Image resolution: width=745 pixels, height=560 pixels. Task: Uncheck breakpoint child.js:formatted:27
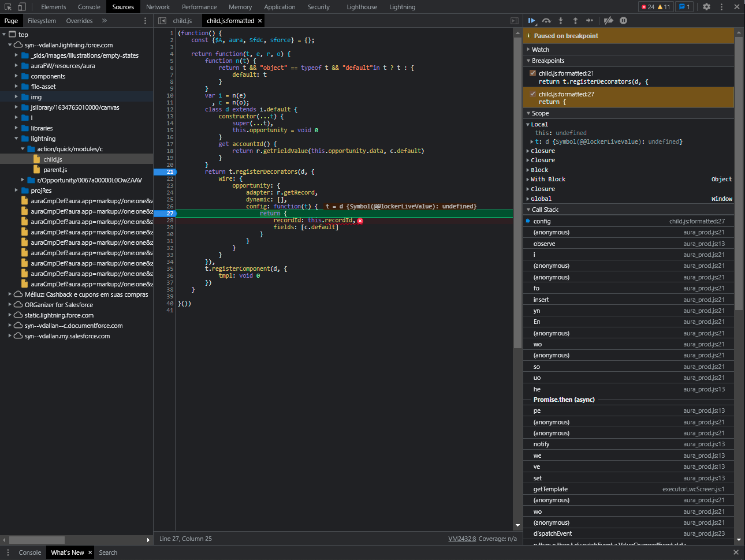(x=532, y=94)
